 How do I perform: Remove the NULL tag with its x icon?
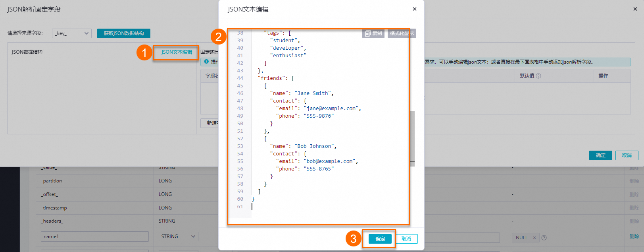coord(534,238)
